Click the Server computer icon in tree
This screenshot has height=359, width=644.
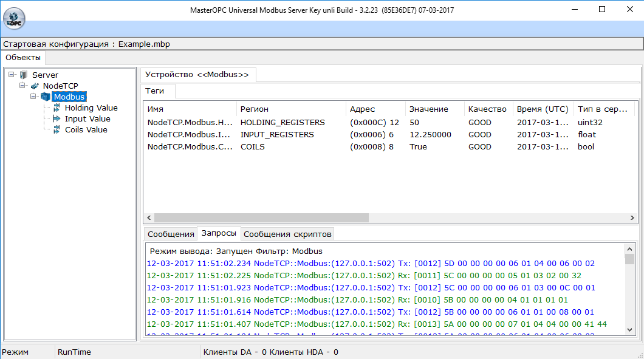pos(24,75)
